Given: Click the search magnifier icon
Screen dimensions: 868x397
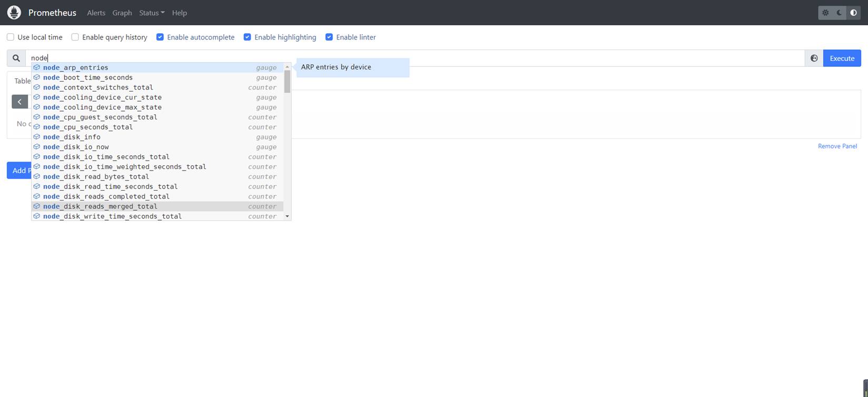Looking at the screenshot, I should pos(16,58).
